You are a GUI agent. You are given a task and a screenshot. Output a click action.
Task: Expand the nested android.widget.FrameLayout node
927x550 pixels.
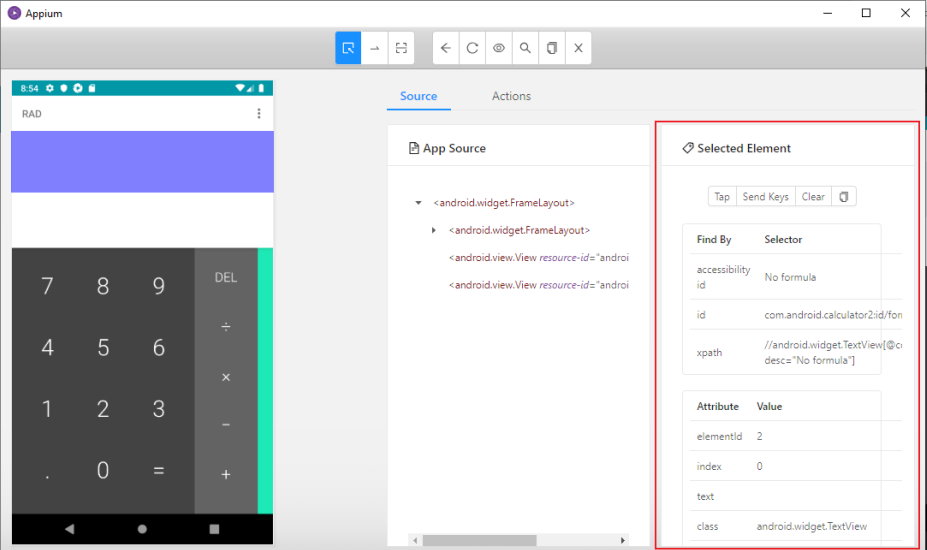(x=433, y=230)
